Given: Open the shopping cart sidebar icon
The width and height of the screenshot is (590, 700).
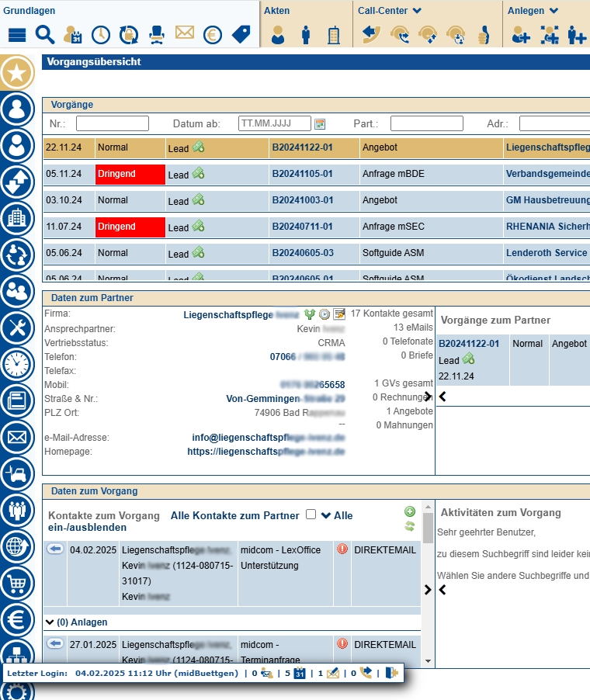Looking at the screenshot, I should 17,583.
